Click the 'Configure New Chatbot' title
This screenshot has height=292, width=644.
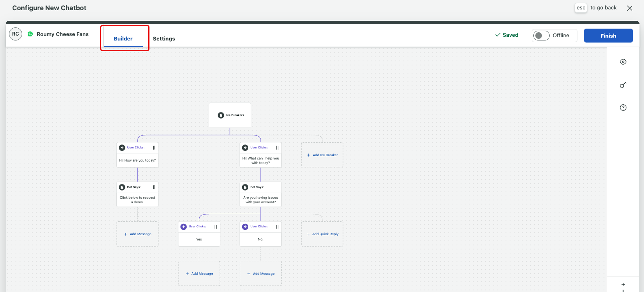coord(49,8)
